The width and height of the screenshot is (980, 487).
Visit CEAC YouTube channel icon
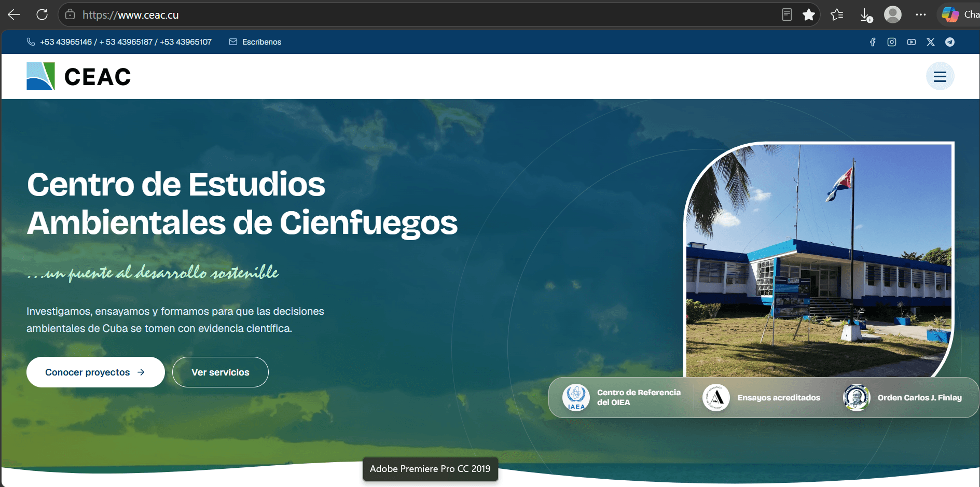click(912, 42)
